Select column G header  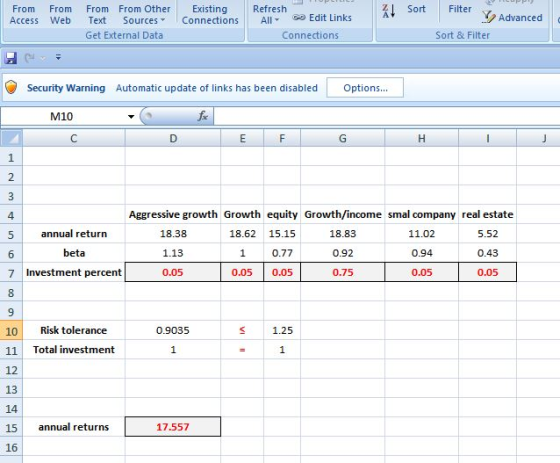(x=342, y=138)
